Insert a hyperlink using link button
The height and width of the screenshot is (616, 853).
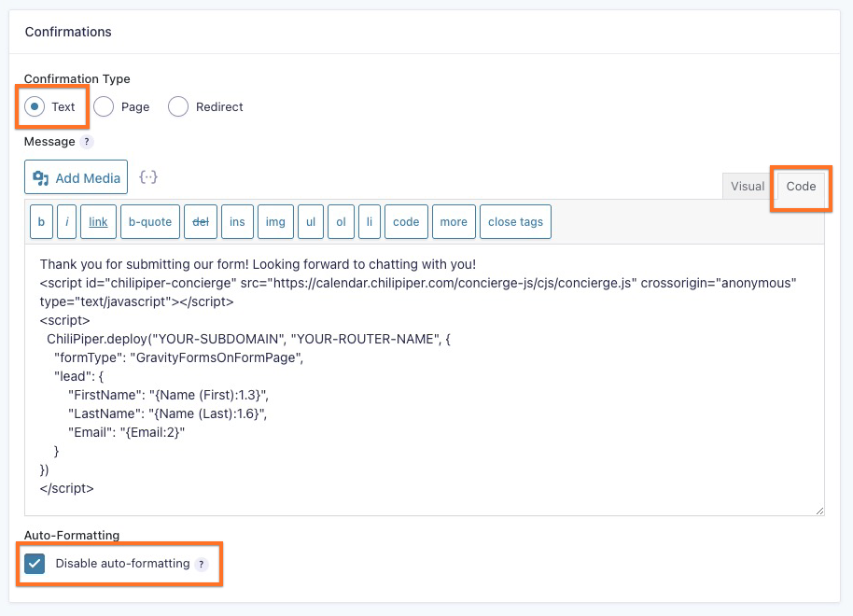98,222
